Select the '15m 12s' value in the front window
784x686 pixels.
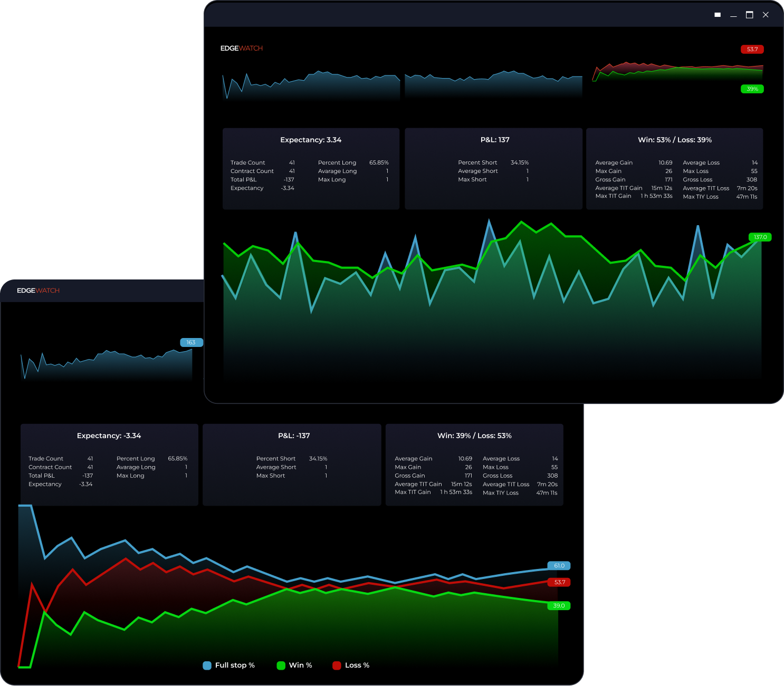(x=662, y=188)
